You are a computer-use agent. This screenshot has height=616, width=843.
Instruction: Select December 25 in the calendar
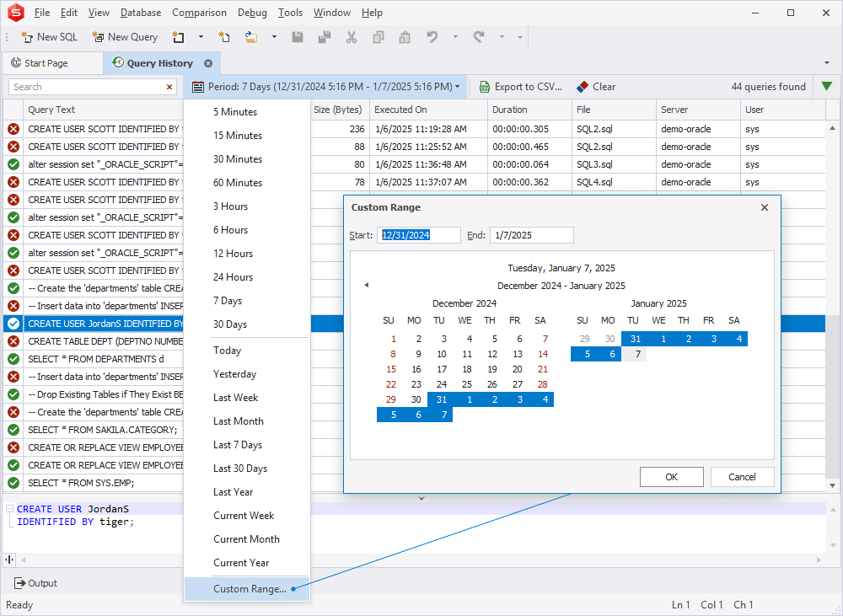coord(467,384)
